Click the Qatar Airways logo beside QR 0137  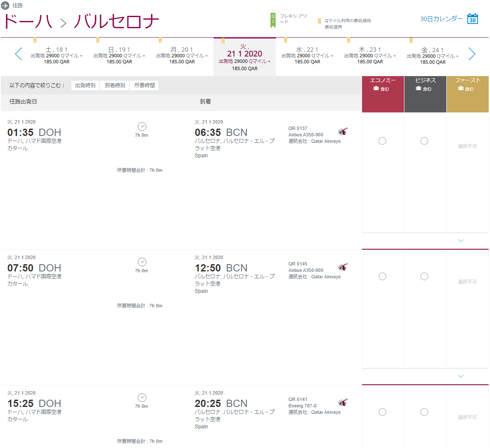coord(343,131)
